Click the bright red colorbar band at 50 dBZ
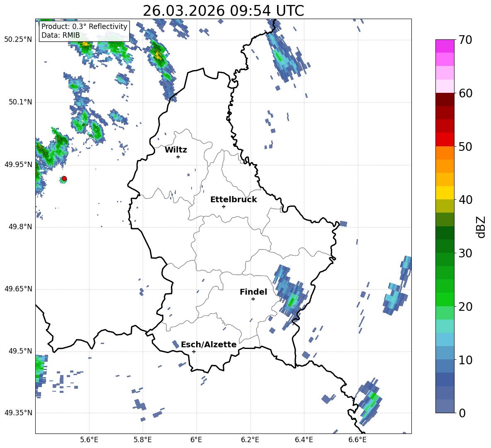 (445, 140)
